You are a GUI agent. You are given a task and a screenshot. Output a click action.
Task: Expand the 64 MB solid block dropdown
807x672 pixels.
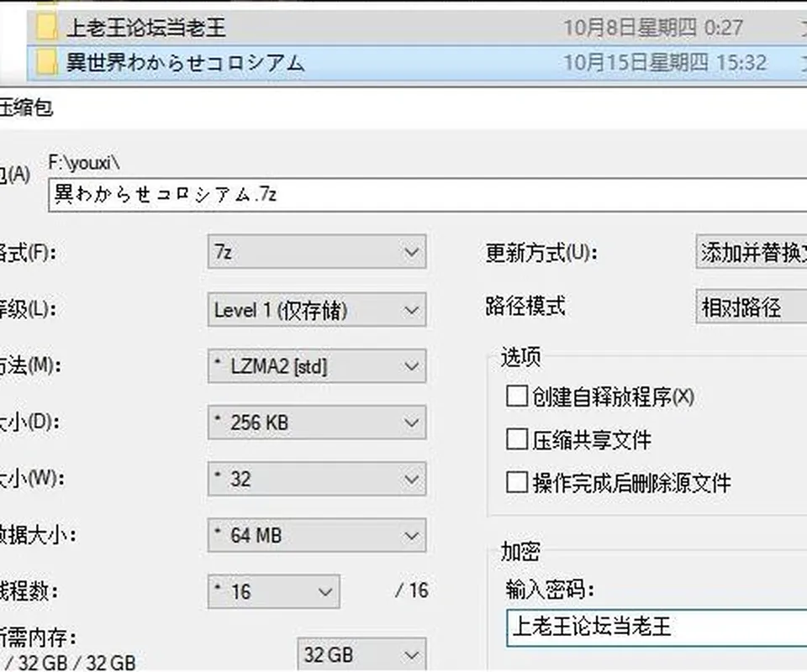coord(317,535)
